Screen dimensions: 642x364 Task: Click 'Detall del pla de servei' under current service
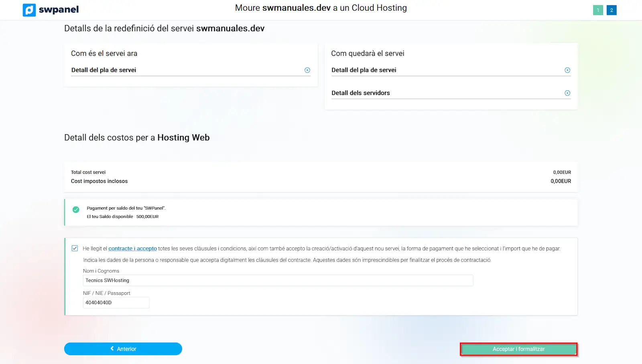104,70
